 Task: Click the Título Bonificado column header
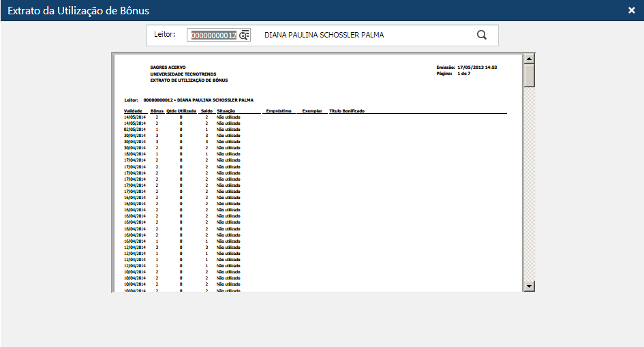[347, 110]
